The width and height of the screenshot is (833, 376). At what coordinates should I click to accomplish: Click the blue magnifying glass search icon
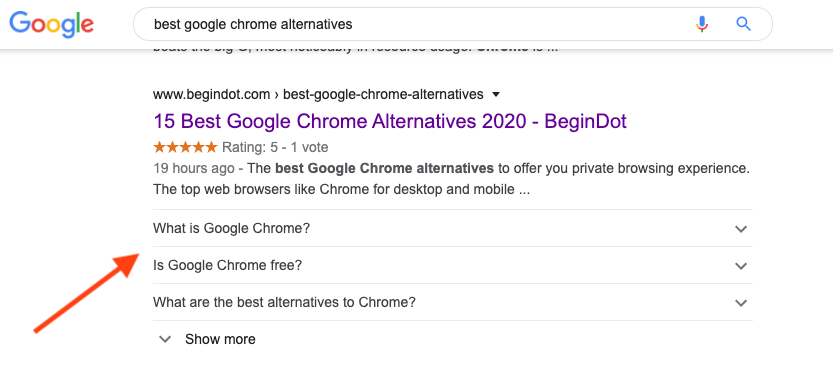743,24
